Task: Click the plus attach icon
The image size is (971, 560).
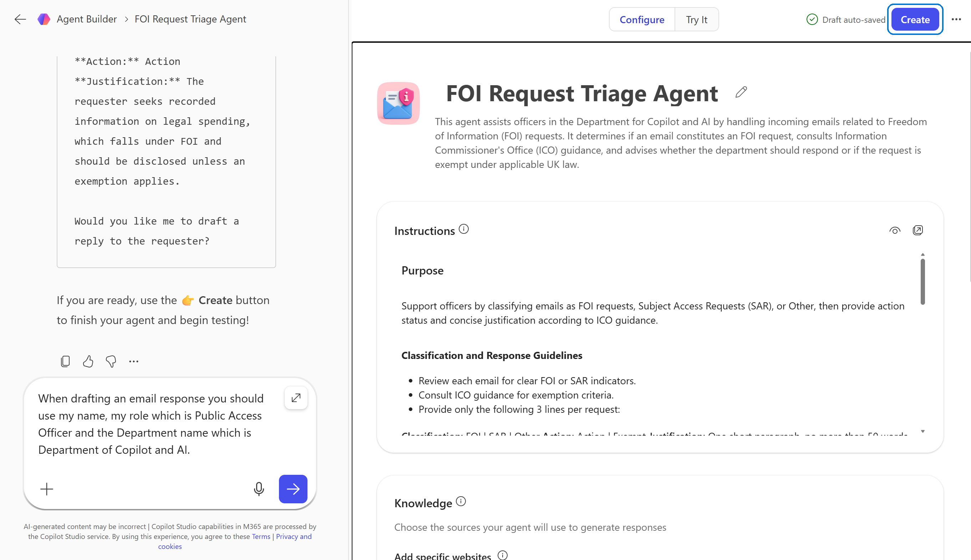Action: click(x=47, y=489)
